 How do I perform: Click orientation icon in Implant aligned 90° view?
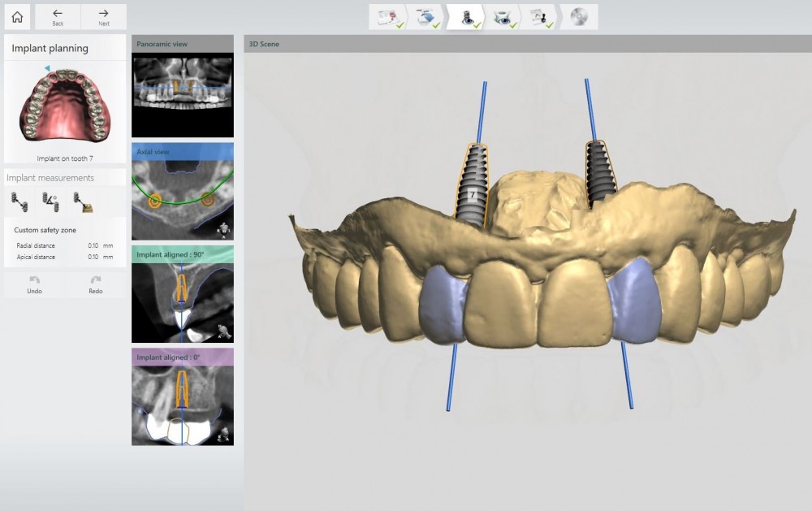[223, 331]
